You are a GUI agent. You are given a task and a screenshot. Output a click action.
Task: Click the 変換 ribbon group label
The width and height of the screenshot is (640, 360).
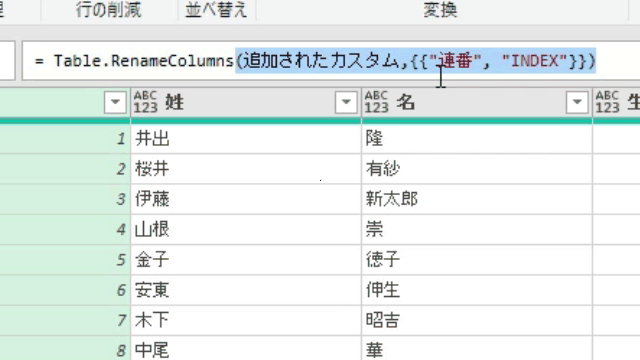click(440, 10)
